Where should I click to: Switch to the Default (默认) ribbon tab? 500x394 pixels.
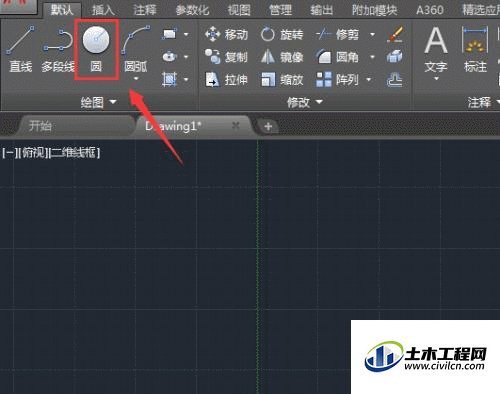[x=62, y=10]
